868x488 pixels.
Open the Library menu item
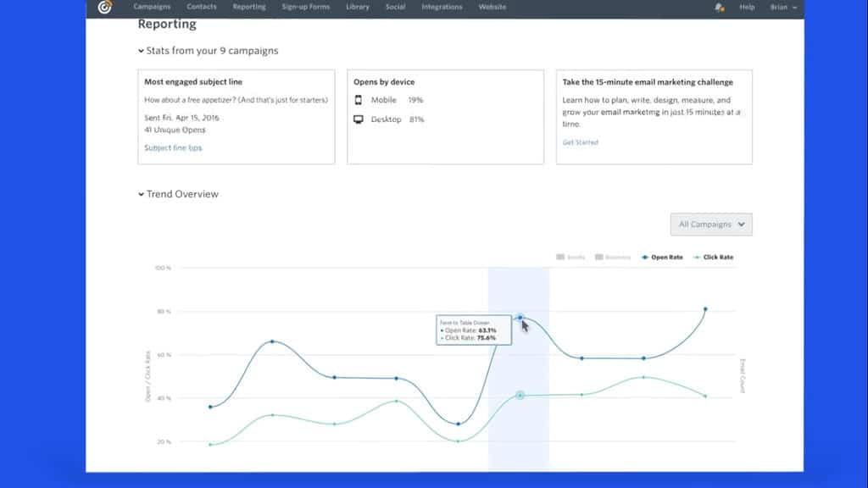click(x=358, y=7)
